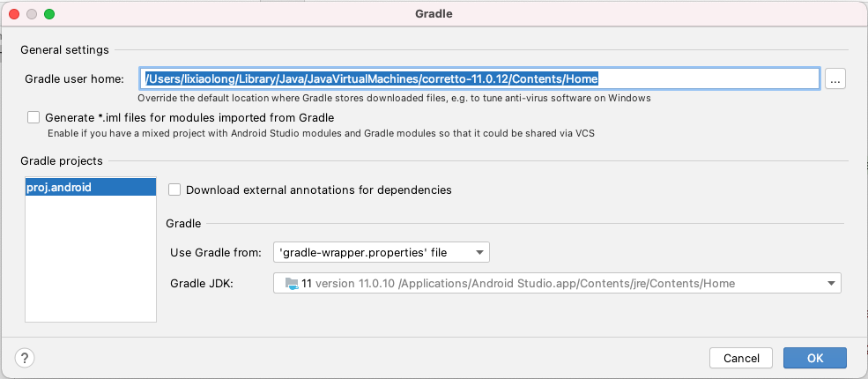Click the Gradle dialog title bar

434,14
